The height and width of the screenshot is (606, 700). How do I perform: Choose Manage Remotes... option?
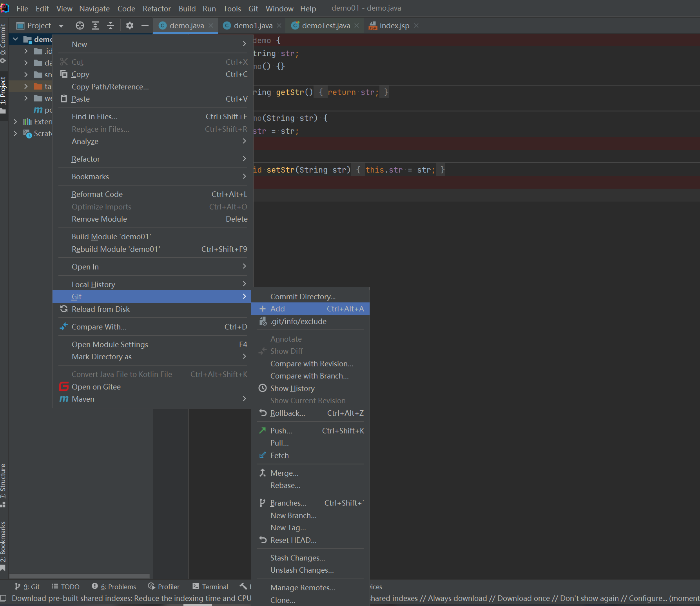click(x=310, y=588)
